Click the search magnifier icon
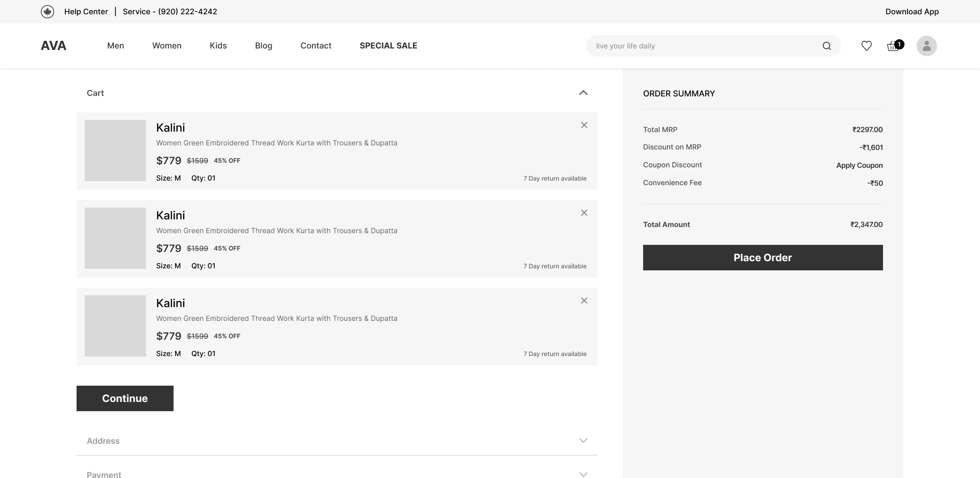This screenshot has width=980, height=478. tap(826, 46)
